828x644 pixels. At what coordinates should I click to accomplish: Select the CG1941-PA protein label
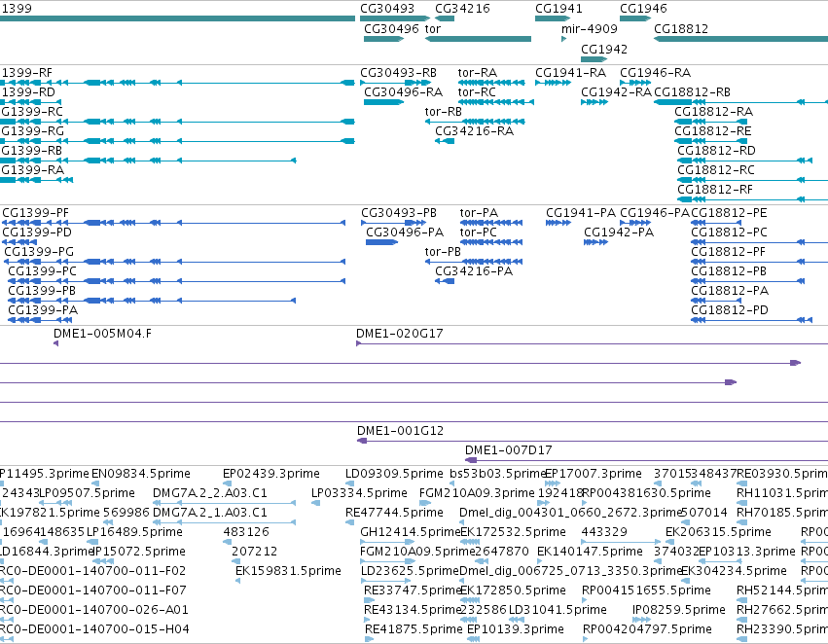pyautogui.click(x=581, y=213)
